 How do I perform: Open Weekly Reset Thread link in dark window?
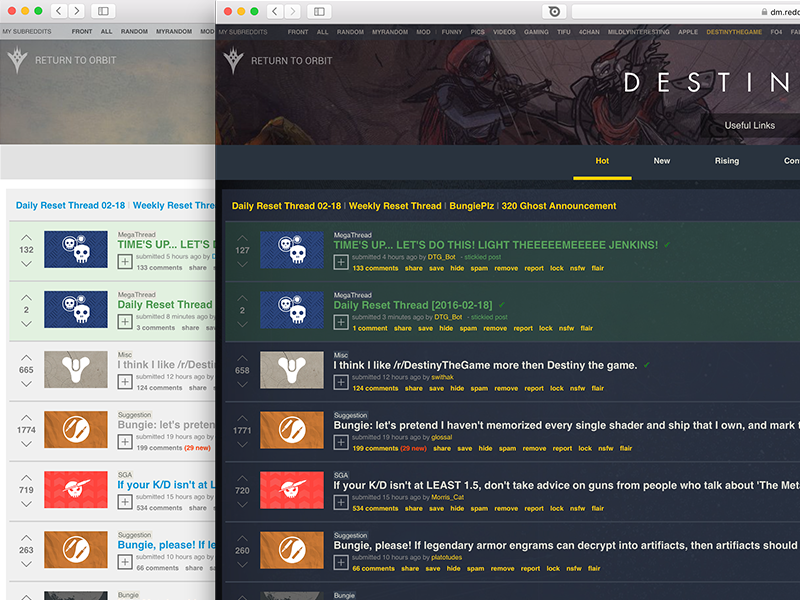pos(395,206)
